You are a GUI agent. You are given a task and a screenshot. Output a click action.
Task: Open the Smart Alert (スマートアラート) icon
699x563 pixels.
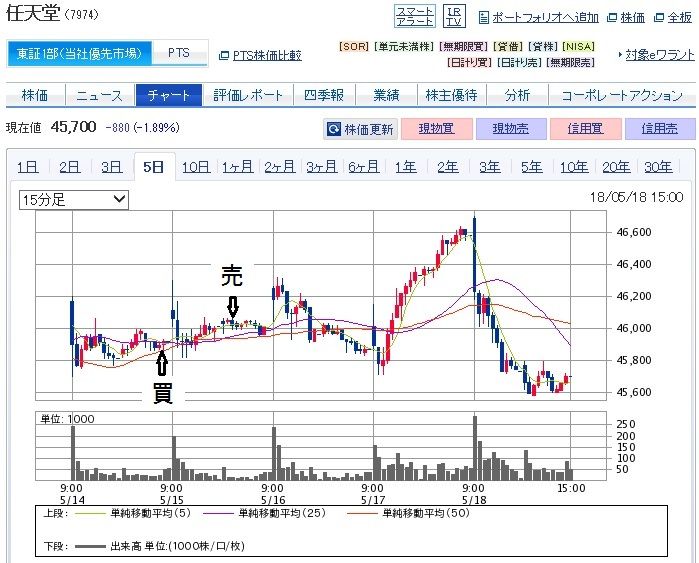[415, 16]
